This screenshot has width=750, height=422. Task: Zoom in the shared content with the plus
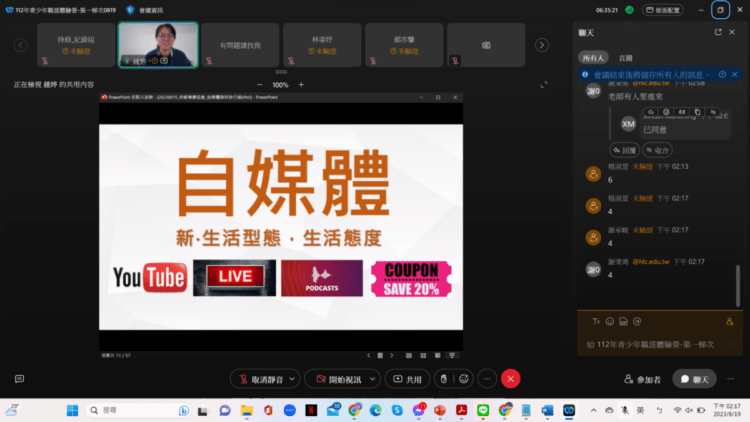(x=301, y=85)
